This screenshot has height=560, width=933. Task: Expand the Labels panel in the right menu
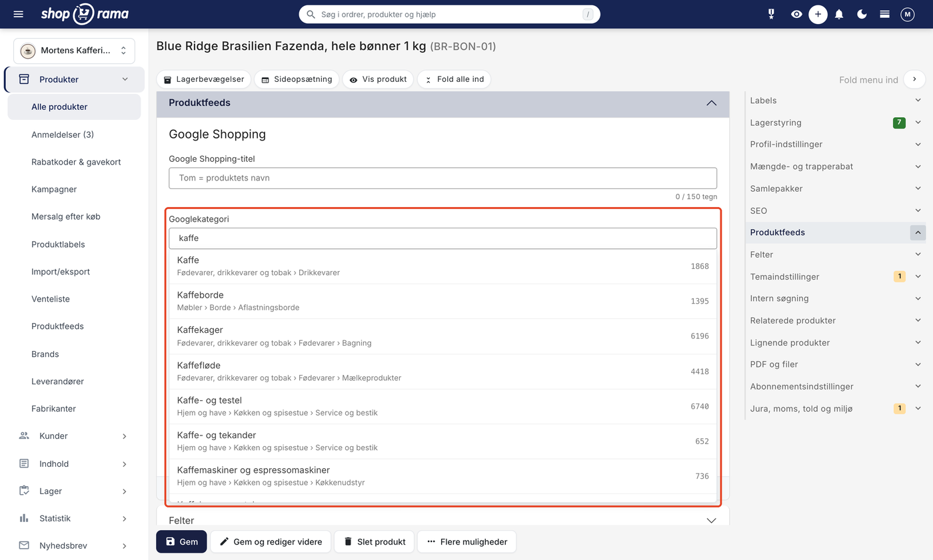click(836, 101)
